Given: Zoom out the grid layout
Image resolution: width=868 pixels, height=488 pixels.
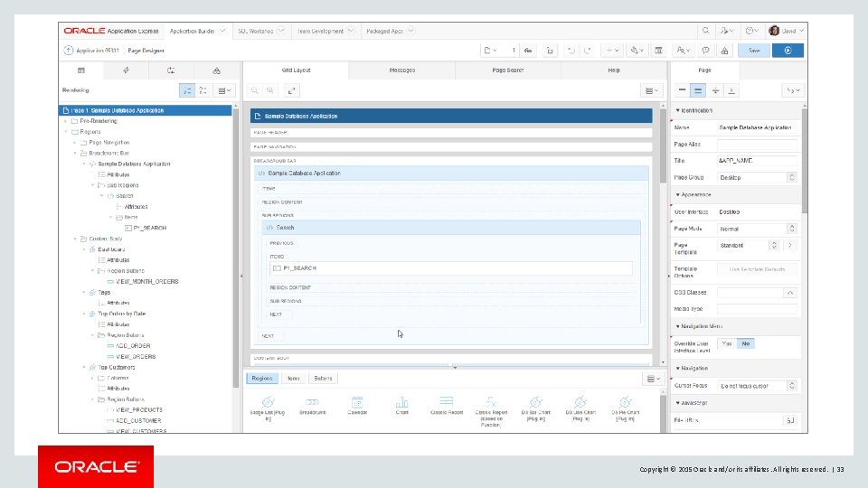Looking at the screenshot, I should pos(255,90).
